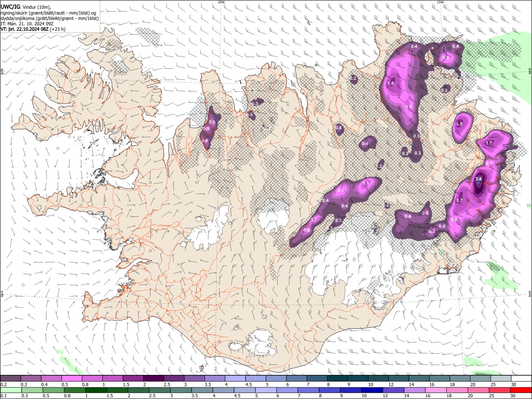Click the 'slydda/snjókoma' legend description line
This screenshot has height=399, width=532.
[49, 18]
